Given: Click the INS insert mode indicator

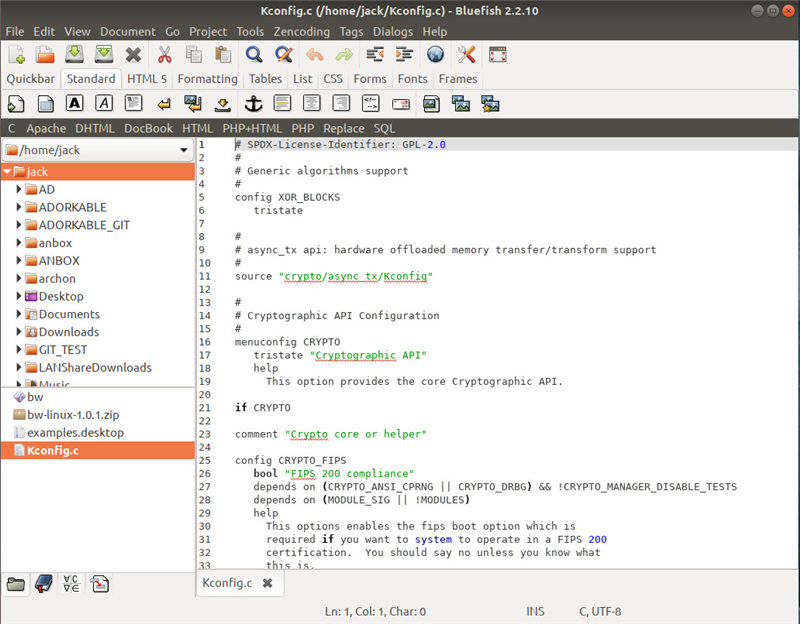Looking at the screenshot, I should pos(535,612).
